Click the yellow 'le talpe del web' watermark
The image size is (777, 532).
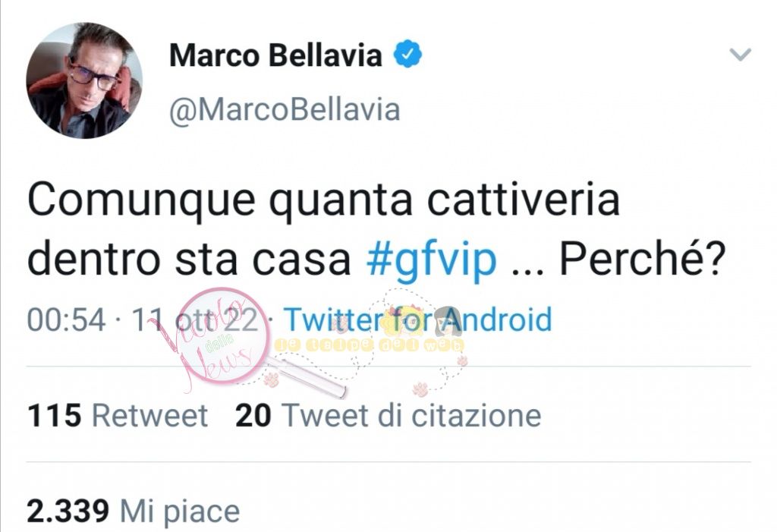coord(370,345)
